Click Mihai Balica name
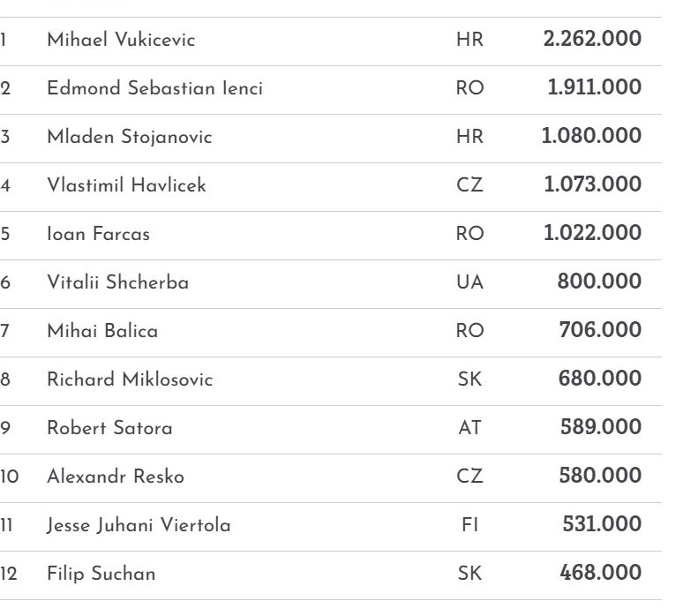This screenshot has width=683, height=616. pyautogui.click(x=102, y=331)
